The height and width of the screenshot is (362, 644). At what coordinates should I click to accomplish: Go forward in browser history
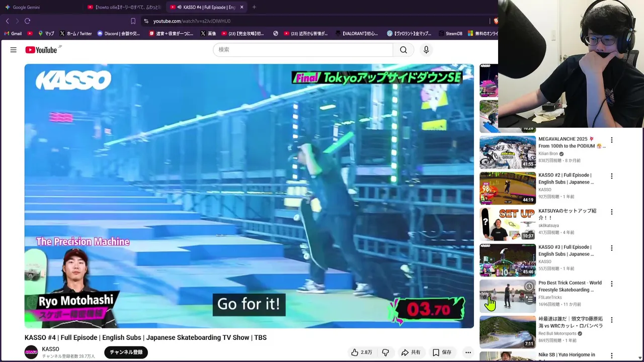(x=17, y=21)
